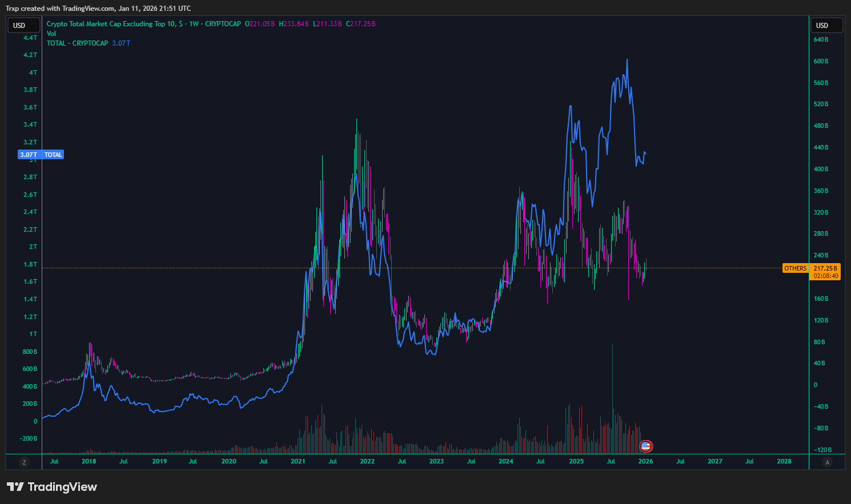Toggle the Z timezone button
851x504 pixels.
coord(24,462)
